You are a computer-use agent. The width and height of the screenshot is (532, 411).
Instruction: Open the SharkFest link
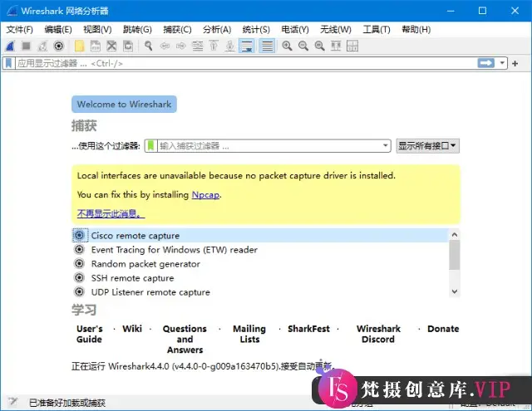[308, 329]
